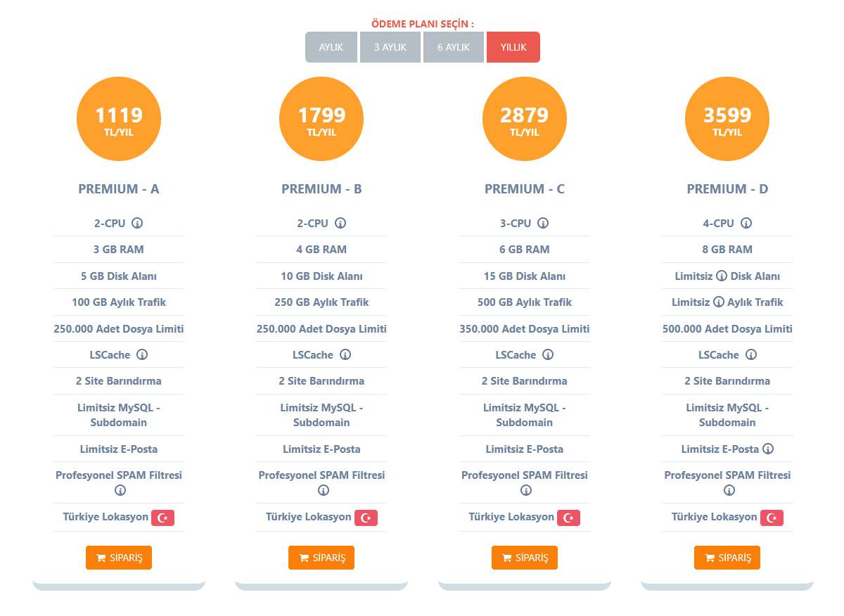Click SİPARİŞ under the Premium-C plan

[525, 558]
